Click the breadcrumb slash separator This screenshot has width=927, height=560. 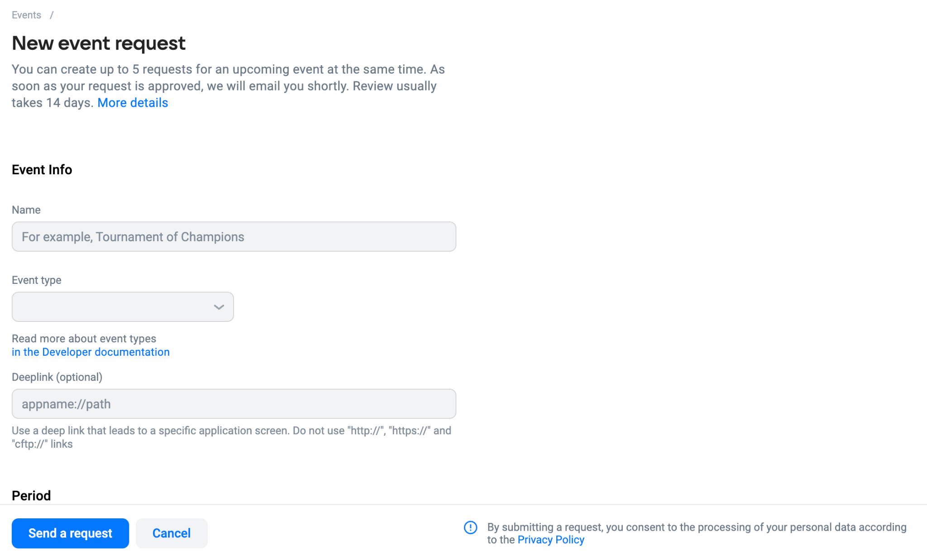(52, 15)
